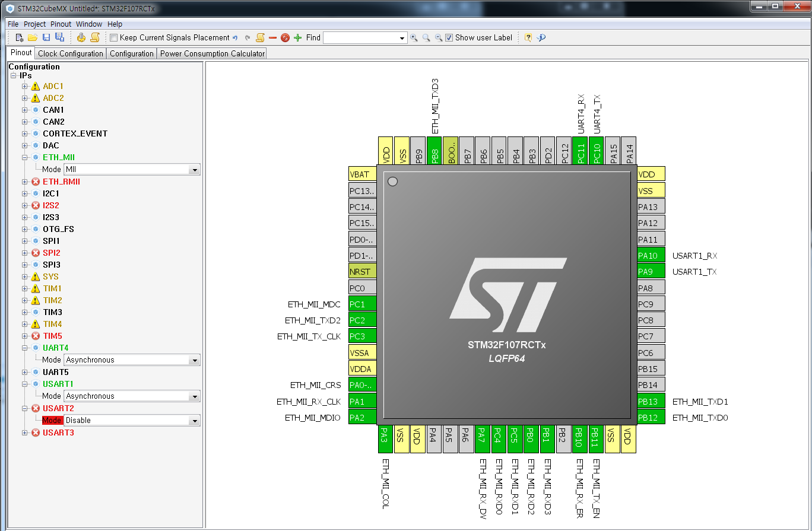Click the green plus expand icon
The width and height of the screenshot is (812, 531).
(298, 37)
